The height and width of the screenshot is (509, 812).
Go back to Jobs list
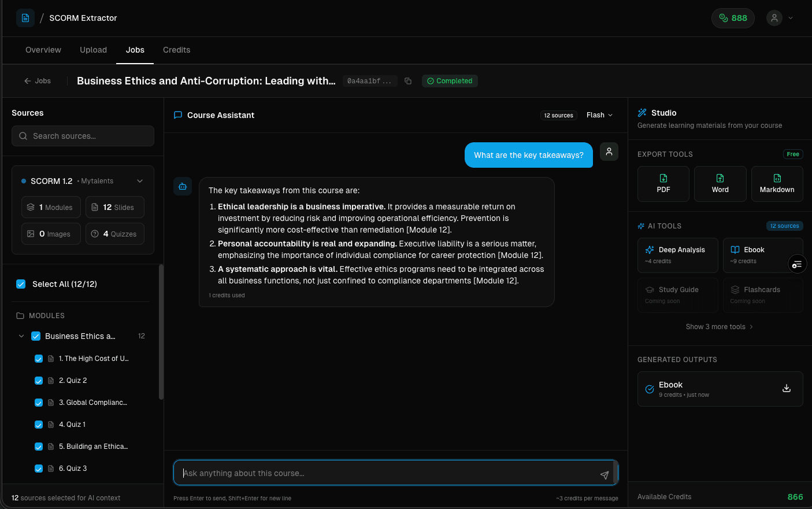(38, 81)
